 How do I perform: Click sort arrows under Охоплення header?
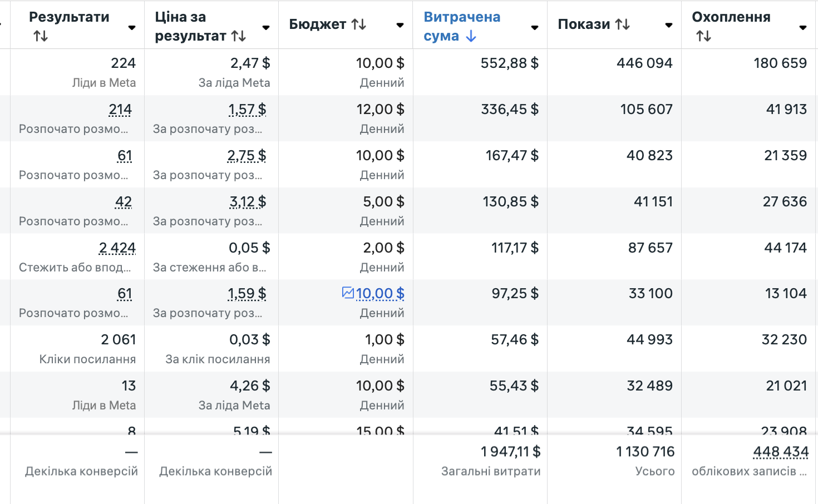[x=703, y=36]
